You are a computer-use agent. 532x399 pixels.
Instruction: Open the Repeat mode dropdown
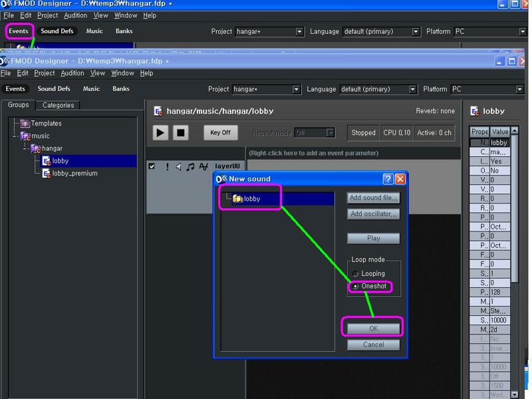coord(330,132)
